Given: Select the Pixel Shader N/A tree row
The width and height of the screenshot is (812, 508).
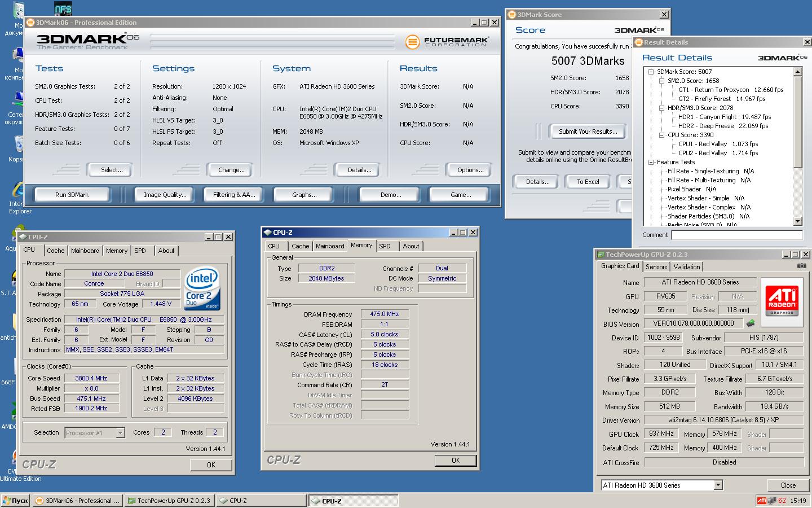Looking at the screenshot, I should (x=692, y=189).
